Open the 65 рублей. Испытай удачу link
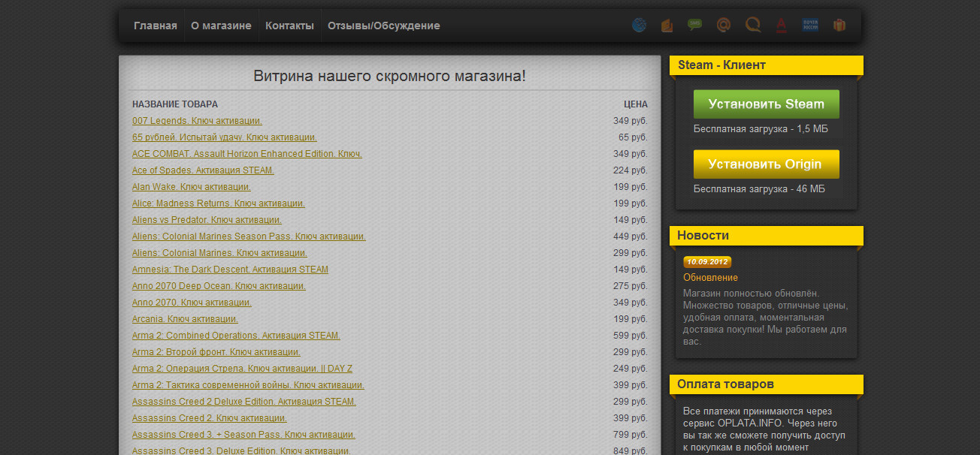The height and width of the screenshot is (455, 980). (225, 137)
